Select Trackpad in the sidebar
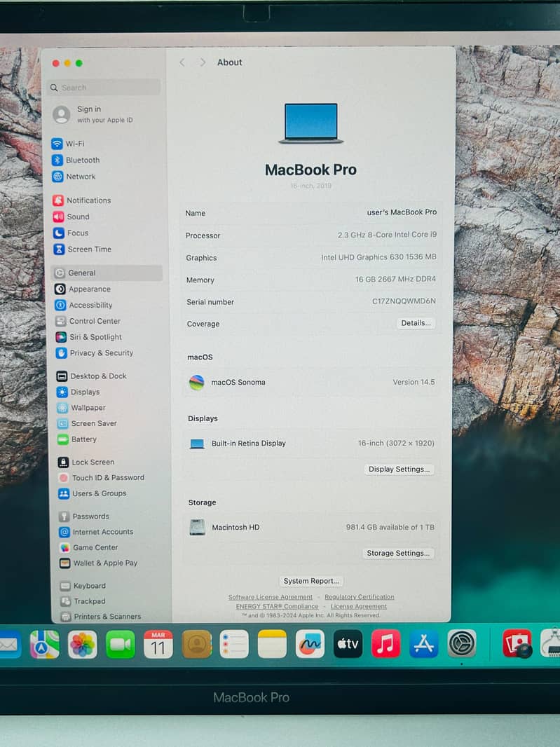The width and height of the screenshot is (560, 747). click(x=83, y=601)
